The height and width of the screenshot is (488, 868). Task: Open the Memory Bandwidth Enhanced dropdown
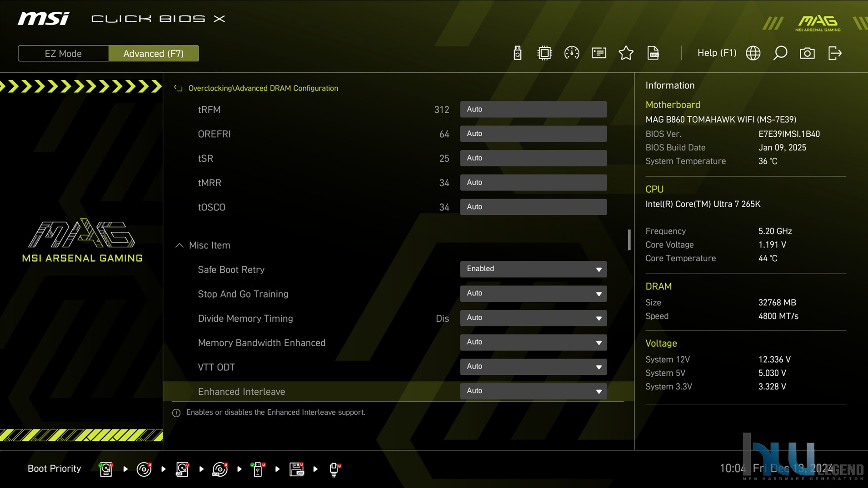coord(533,342)
